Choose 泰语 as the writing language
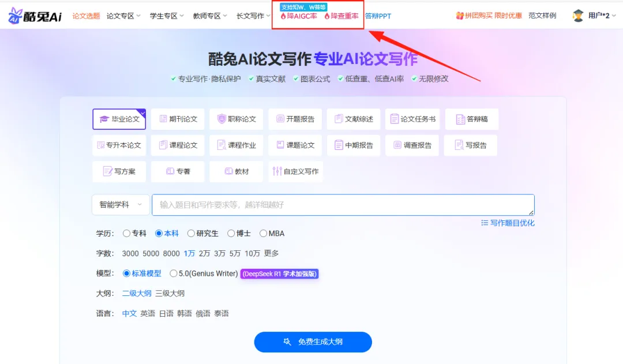Screen dimensions: 623x364 click(x=222, y=314)
